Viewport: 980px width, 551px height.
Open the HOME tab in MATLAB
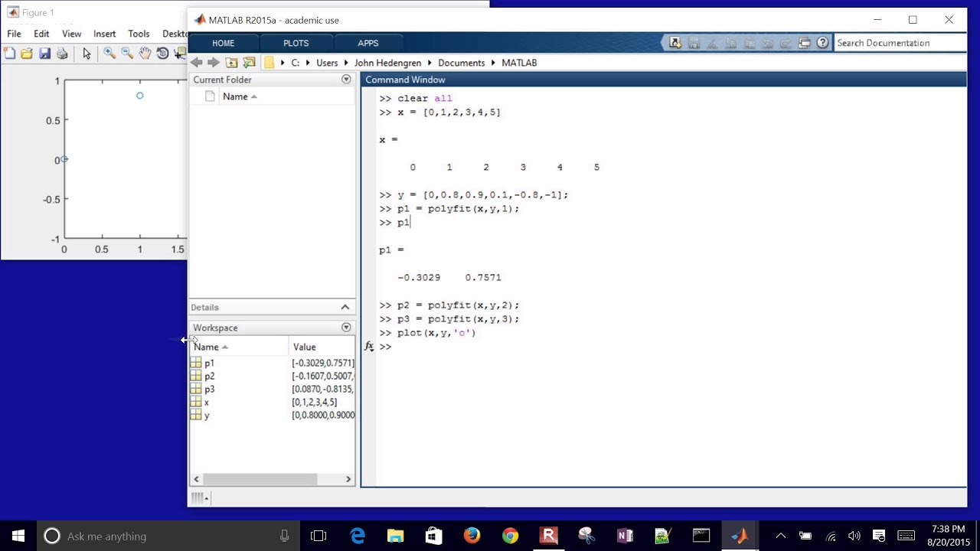(223, 43)
